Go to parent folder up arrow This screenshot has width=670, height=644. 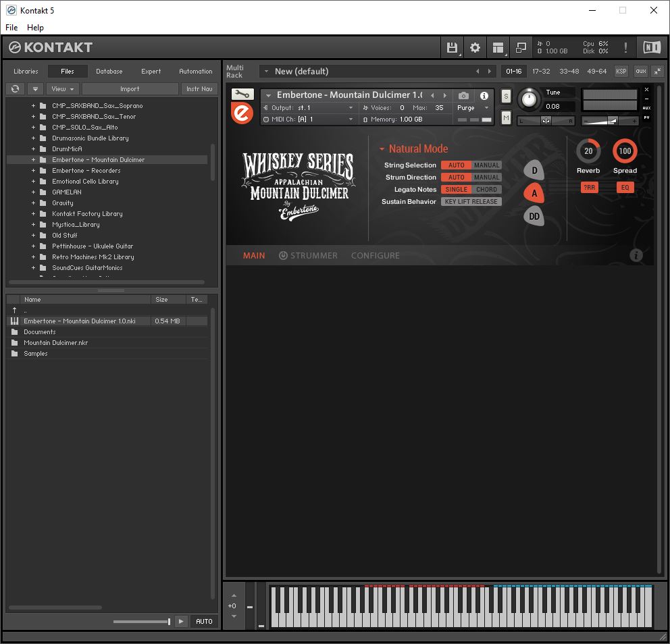15,310
